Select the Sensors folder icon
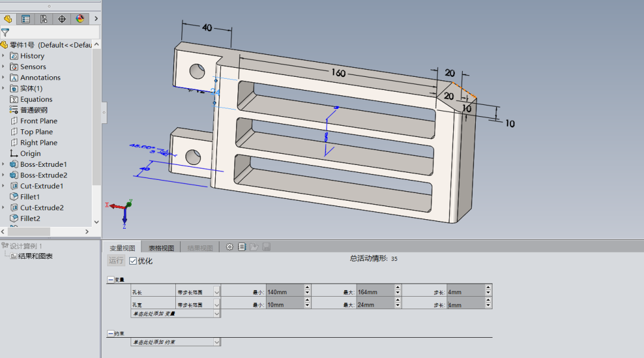The height and width of the screenshot is (358, 644). click(x=14, y=67)
